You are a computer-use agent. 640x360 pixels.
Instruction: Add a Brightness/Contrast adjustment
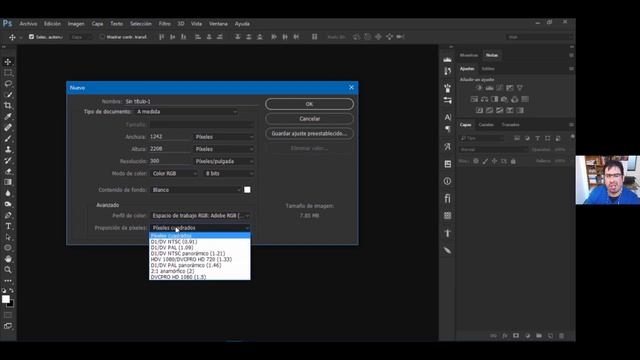tap(479, 88)
